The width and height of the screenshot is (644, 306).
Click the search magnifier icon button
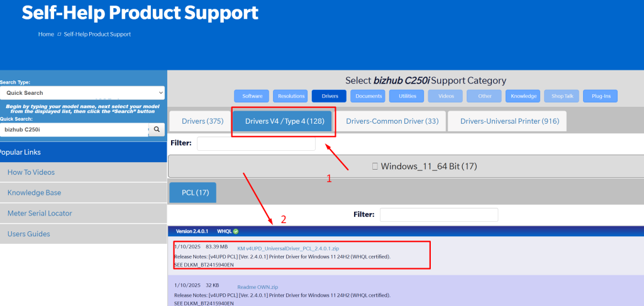click(x=157, y=129)
